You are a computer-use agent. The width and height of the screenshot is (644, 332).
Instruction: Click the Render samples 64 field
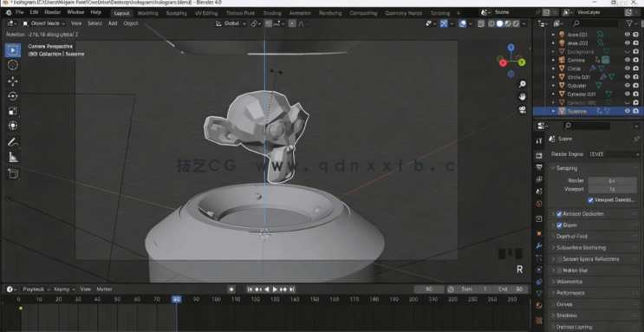(x=613, y=181)
